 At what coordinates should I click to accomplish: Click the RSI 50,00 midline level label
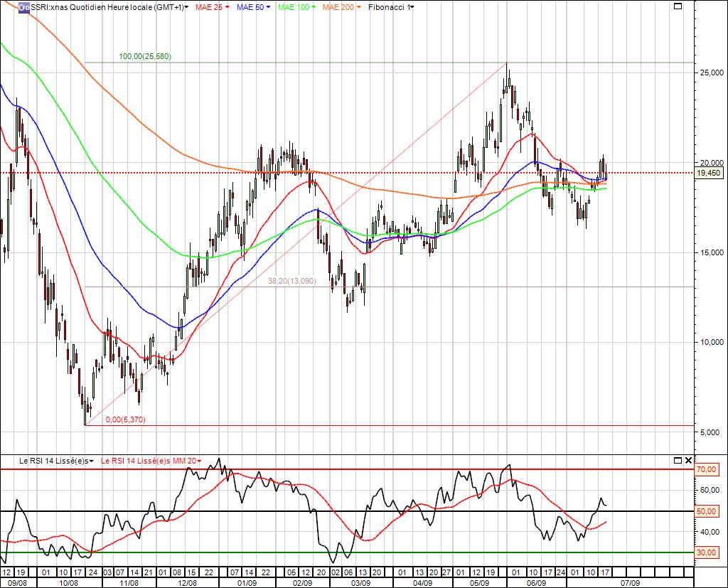706,511
